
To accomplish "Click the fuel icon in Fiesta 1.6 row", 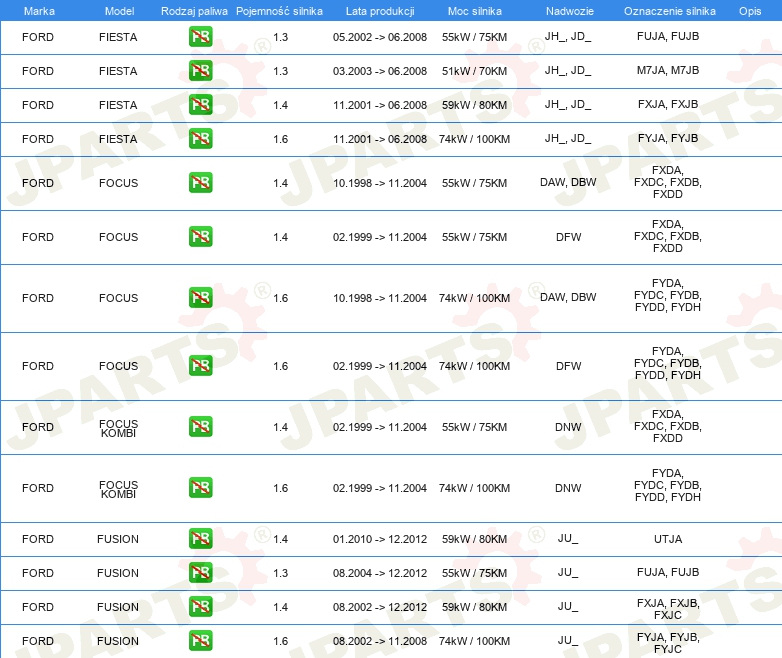I will click(x=200, y=138).
